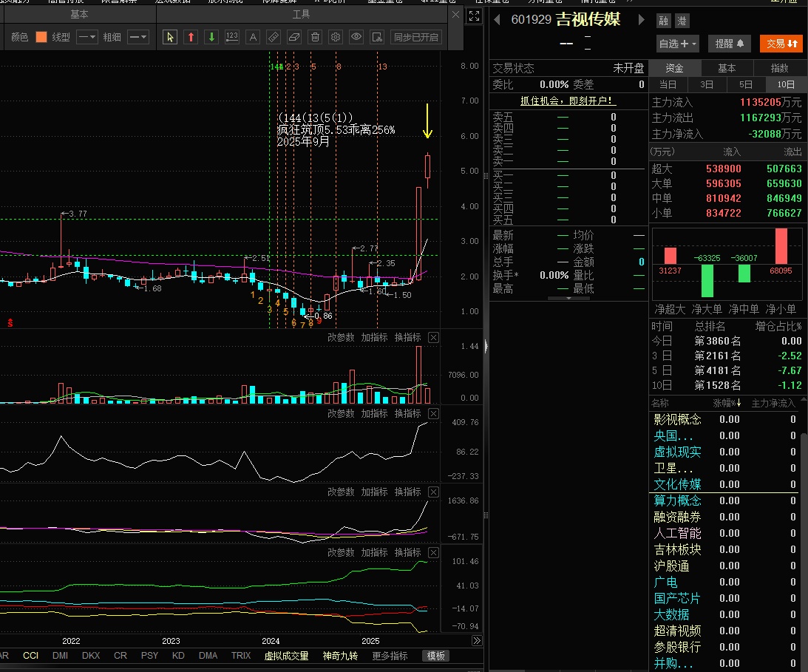This screenshot has height=672, width=808.
Task: Click the orange 交易 trade button
Action: pyautogui.click(x=781, y=44)
